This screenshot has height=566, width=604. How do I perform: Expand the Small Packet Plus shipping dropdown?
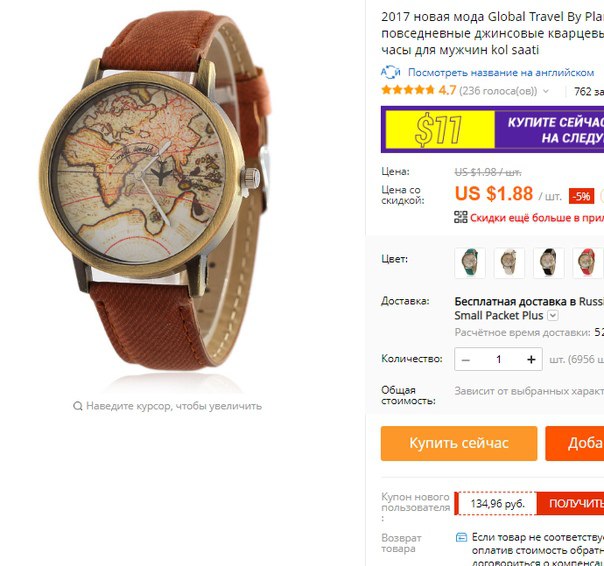[x=553, y=316]
